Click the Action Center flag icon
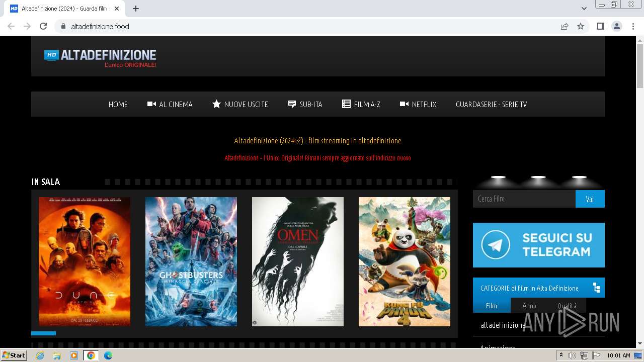This screenshot has height=362, width=644. [596, 355]
